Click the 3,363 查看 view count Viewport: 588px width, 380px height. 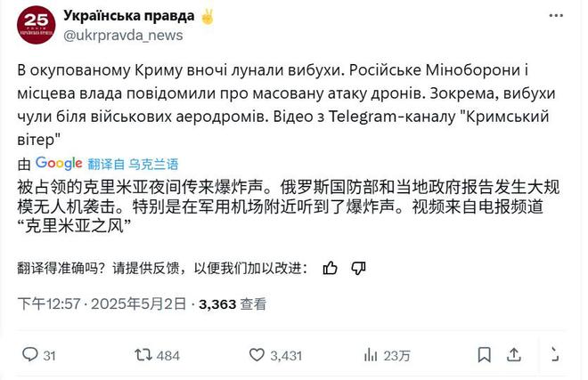[233, 304]
